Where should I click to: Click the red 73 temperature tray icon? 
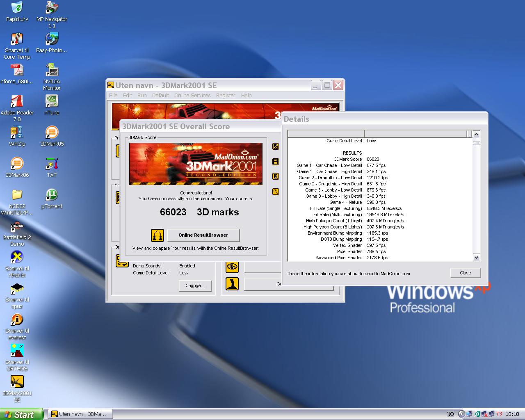tap(499, 414)
